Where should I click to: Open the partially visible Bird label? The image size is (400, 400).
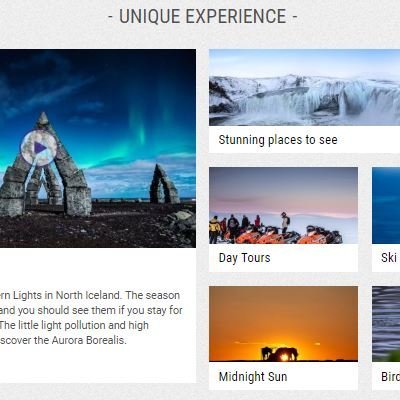(390, 376)
